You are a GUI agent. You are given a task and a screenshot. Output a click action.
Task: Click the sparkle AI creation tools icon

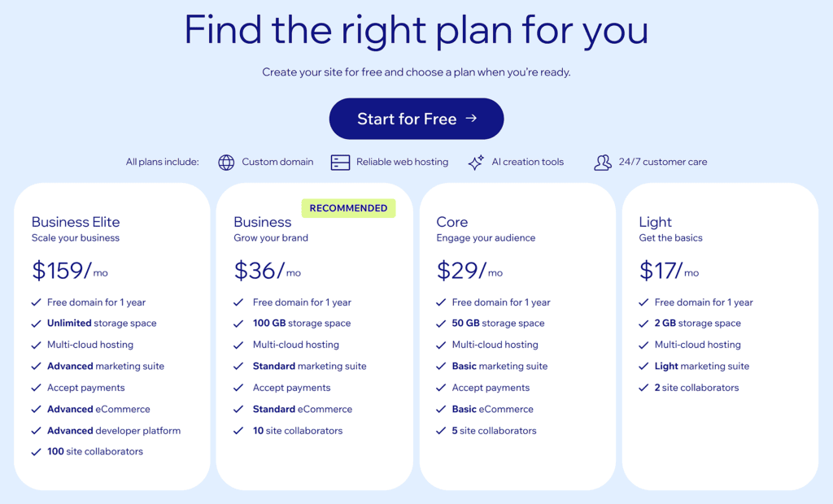(x=476, y=163)
